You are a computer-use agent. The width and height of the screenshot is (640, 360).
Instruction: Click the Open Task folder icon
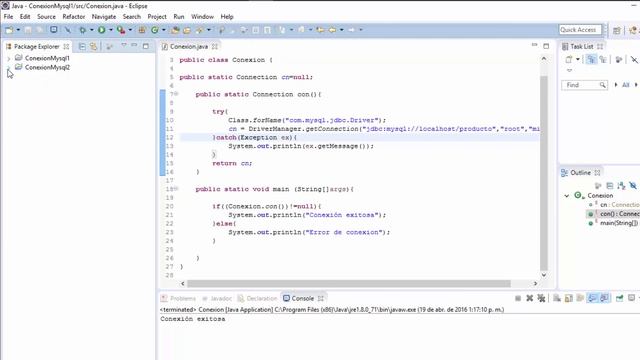click(187, 30)
